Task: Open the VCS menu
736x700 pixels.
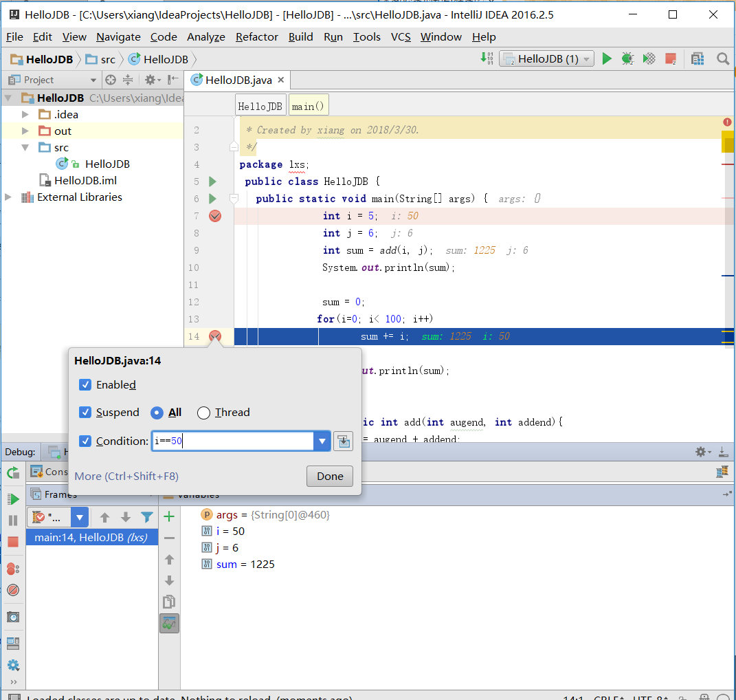Action: (x=401, y=36)
